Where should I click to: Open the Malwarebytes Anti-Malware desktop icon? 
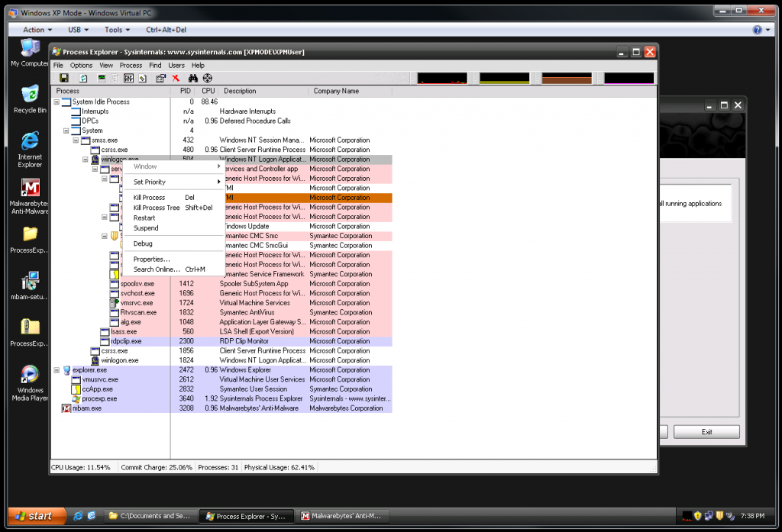30,197
